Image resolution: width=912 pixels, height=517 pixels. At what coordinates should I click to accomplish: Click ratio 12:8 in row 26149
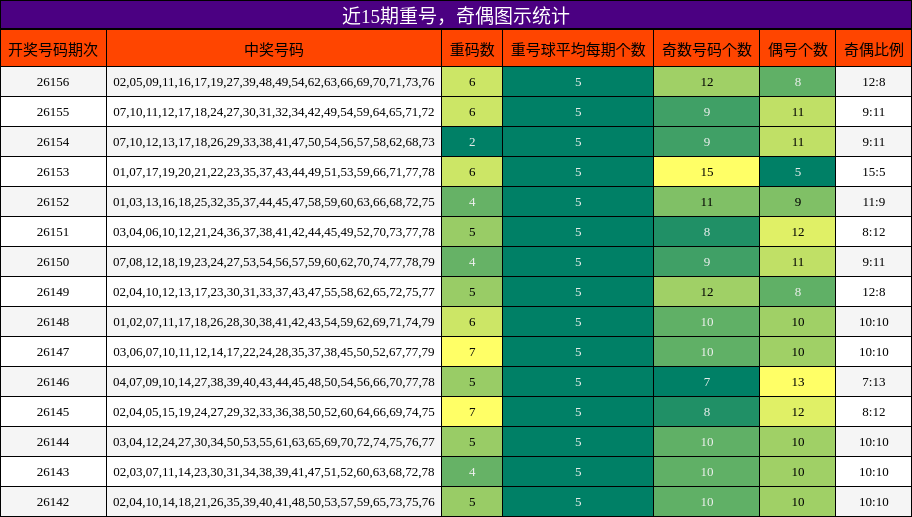coord(874,292)
